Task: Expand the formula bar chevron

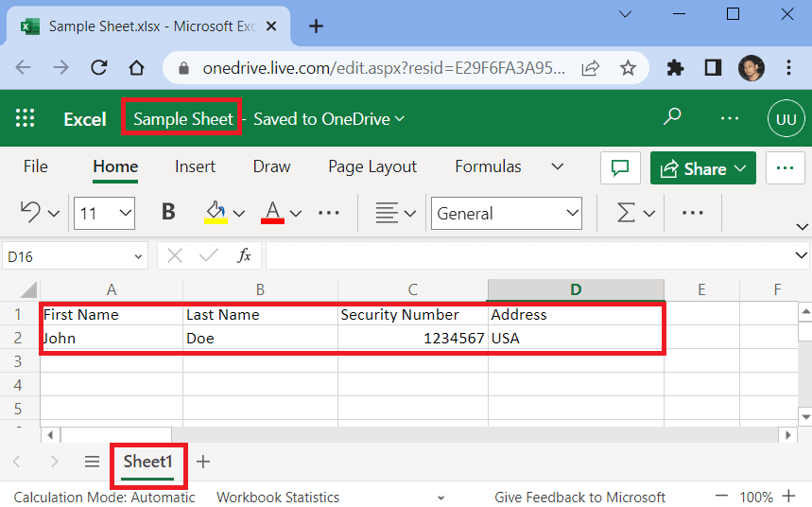Action: pyautogui.click(x=801, y=255)
